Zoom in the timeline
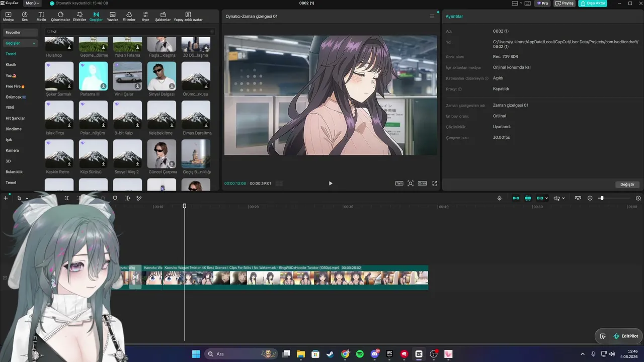The width and height of the screenshot is (644, 362). (638, 198)
